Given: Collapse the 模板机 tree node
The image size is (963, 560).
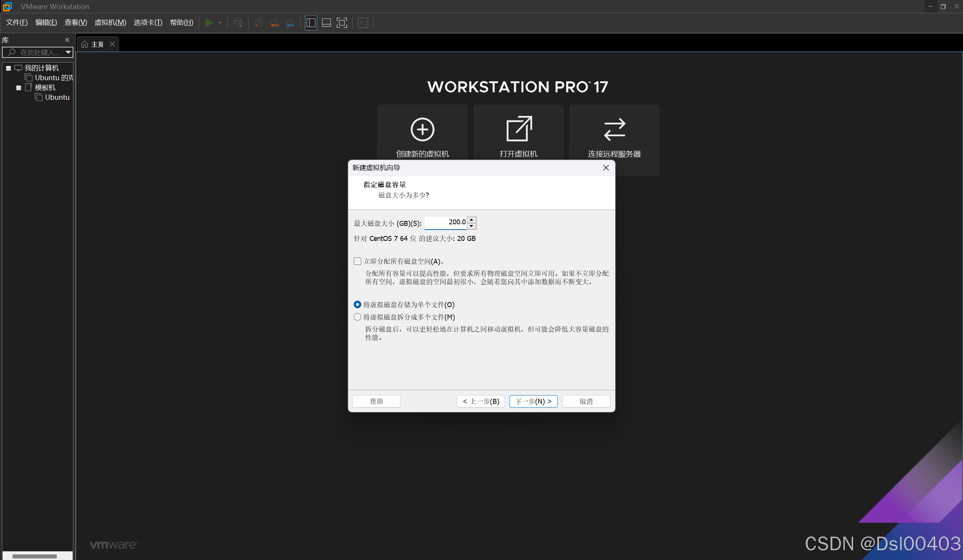Looking at the screenshot, I should click(18, 88).
